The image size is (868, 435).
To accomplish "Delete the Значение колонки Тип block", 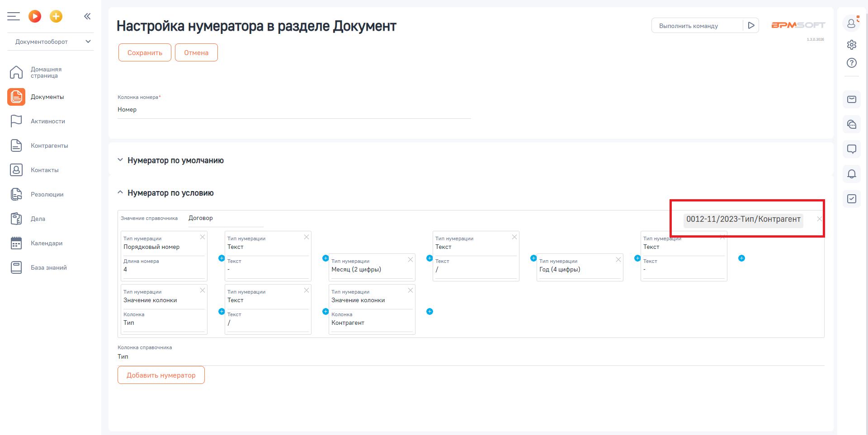I will pyautogui.click(x=203, y=290).
